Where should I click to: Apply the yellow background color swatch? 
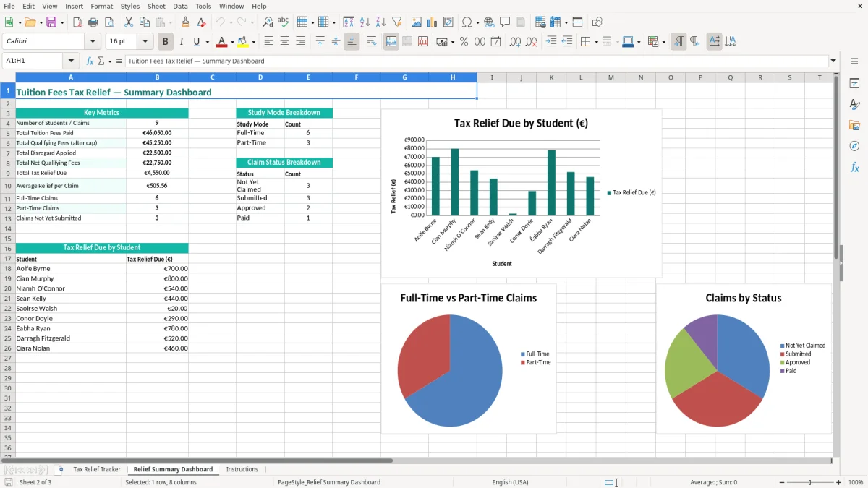243,42
